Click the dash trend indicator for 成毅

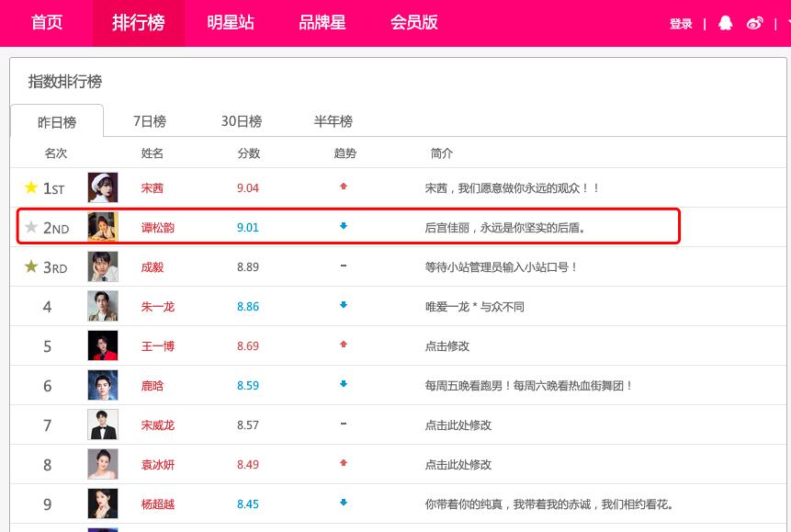(x=344, y=266)
